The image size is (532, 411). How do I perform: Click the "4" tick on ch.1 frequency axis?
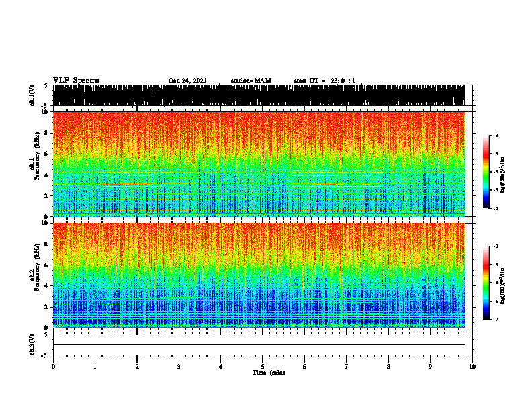[x=46, y=175]
